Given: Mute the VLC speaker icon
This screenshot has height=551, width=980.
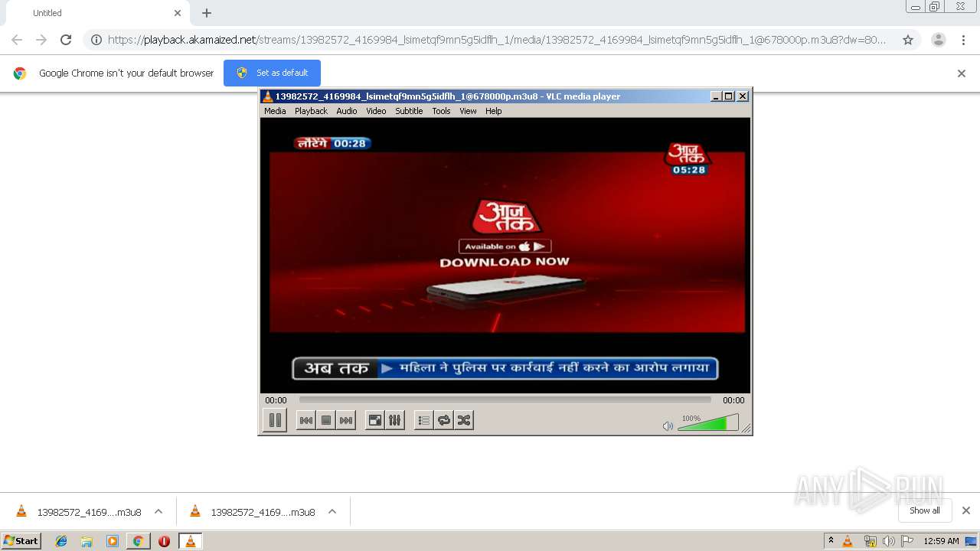Looking at the screenshot, I should [x=668, y=425].
